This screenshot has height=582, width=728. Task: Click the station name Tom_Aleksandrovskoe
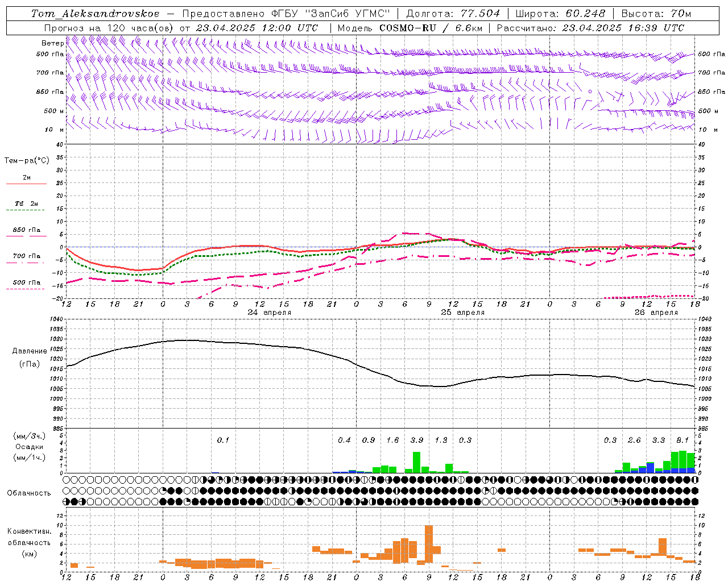click(95, 14)
